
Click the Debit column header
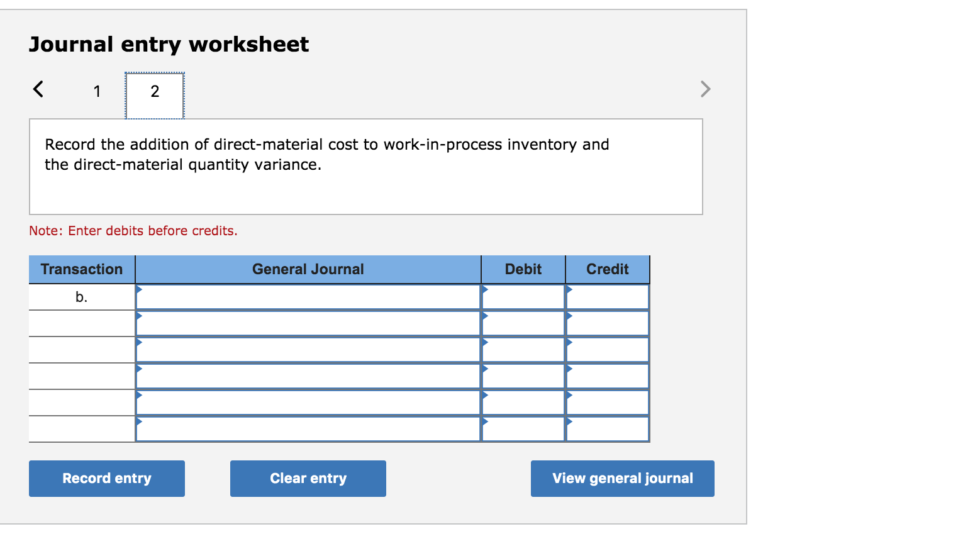523,269
